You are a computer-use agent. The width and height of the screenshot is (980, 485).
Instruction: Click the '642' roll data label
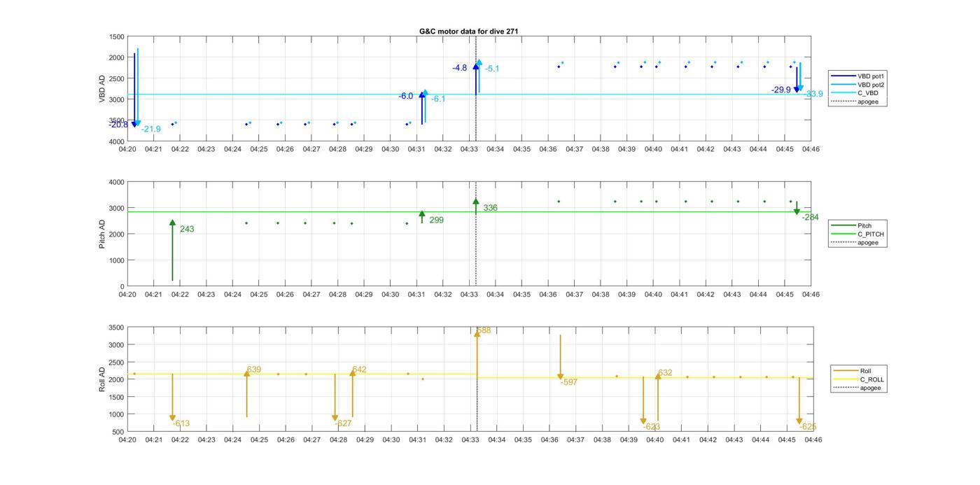359,370
